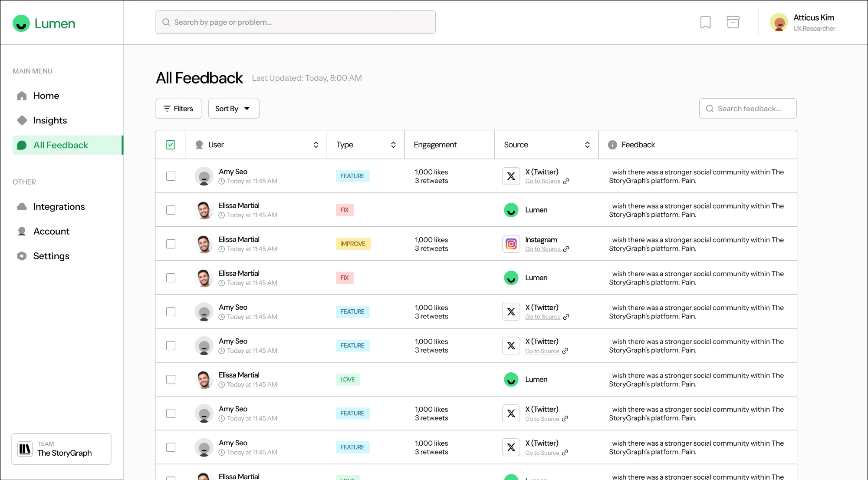Click the Instagram source icon
868x480 pixels.
511,244
